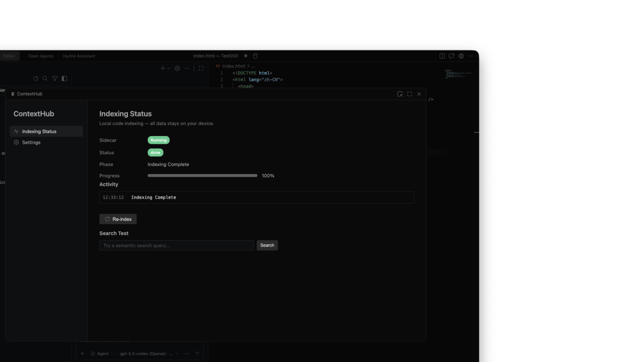Click the database icon in title bar
Image resolution: width=644 pixels, height=362 pixels.
pos(255,56)
